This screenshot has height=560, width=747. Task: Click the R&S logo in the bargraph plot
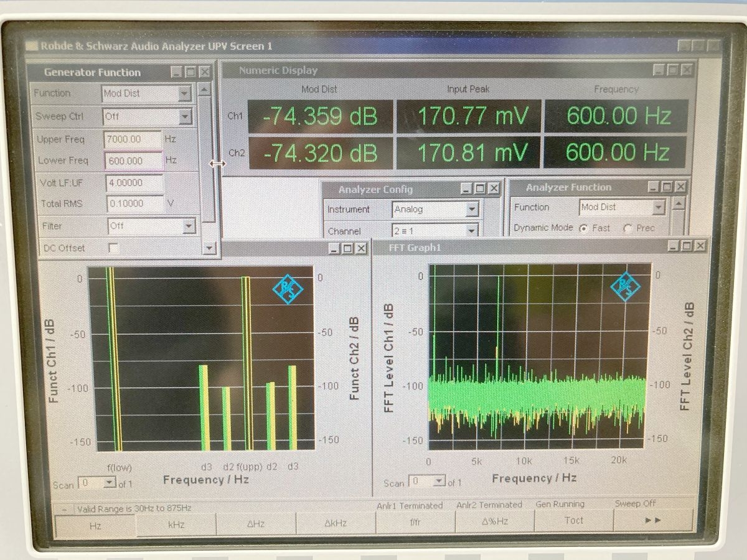(x=288, y=289)
